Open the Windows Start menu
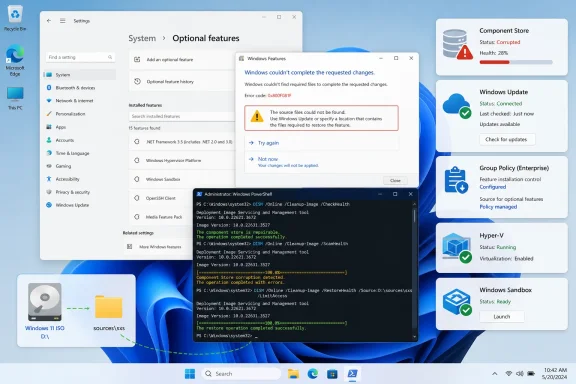The height and width of the screenshot is (384, 576). click(190, 374)
